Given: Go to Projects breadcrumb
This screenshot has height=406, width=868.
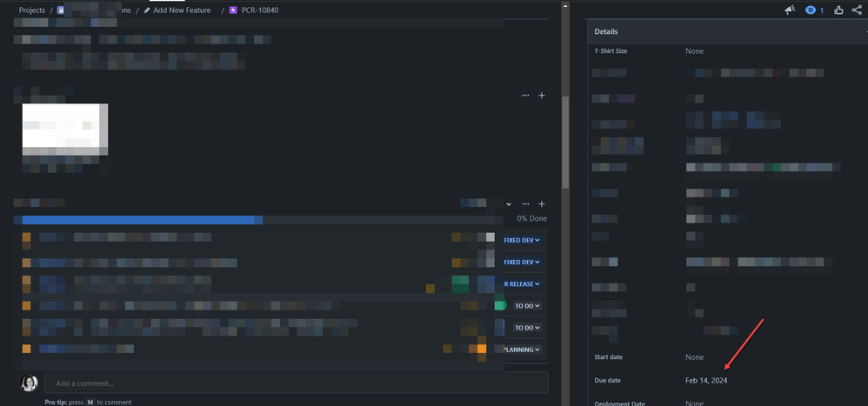Looking at the screenshot, I should tap(32, 10).
